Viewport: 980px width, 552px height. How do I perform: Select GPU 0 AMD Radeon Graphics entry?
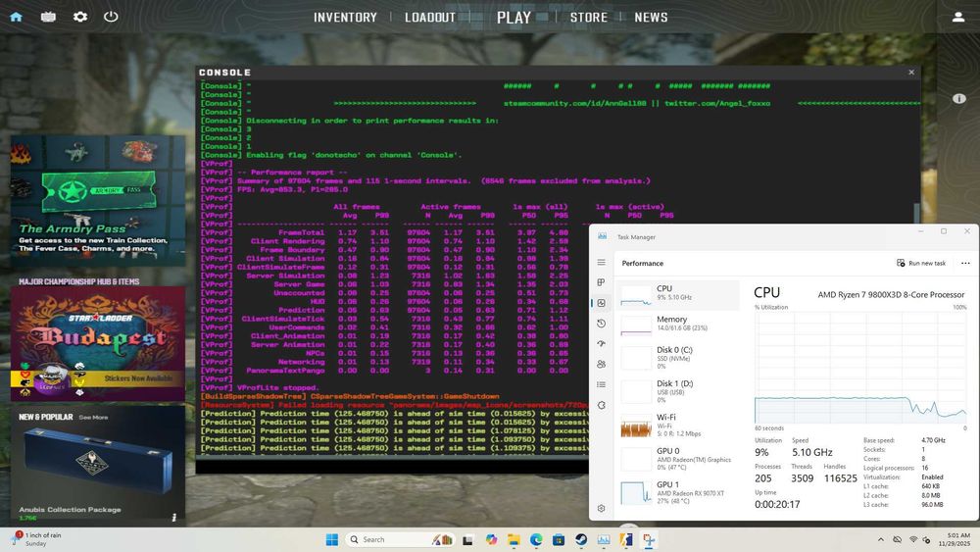pos(678,459)
